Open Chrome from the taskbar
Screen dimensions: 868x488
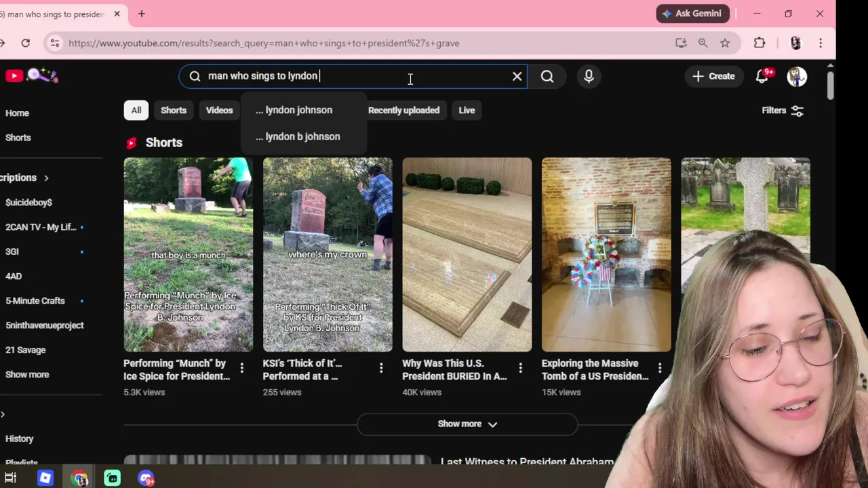pyautogui.click(x=79, y=479)
